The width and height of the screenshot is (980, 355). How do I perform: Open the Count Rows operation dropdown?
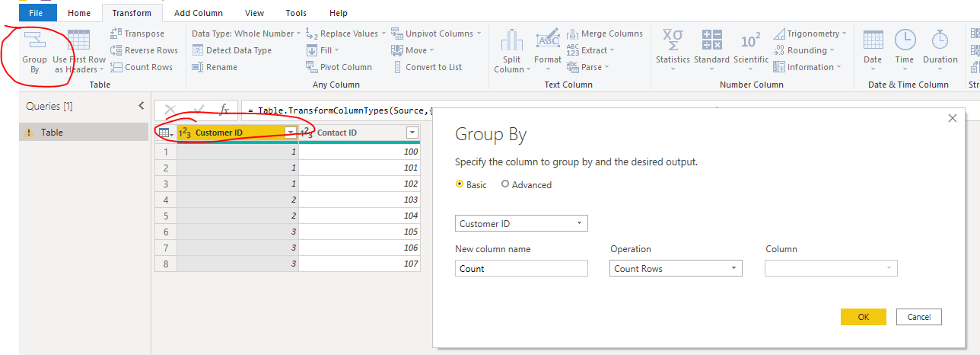[x=676, y=268]
